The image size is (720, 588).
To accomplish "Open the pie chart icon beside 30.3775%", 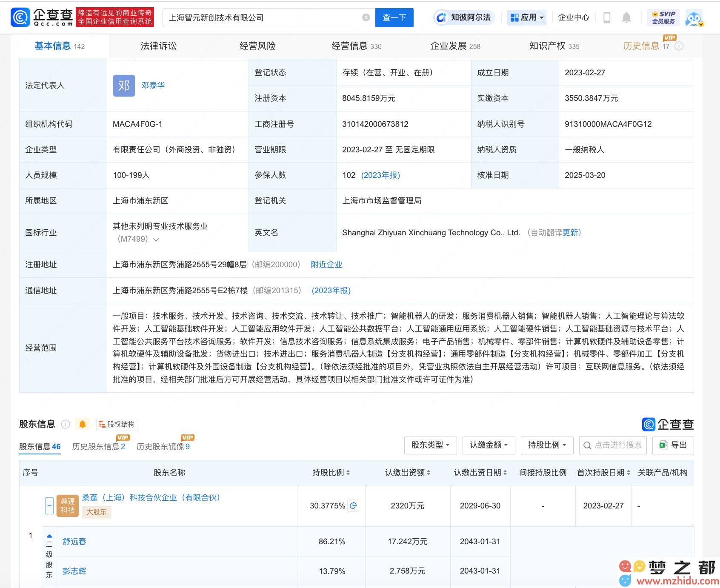I will click(353, 505).
